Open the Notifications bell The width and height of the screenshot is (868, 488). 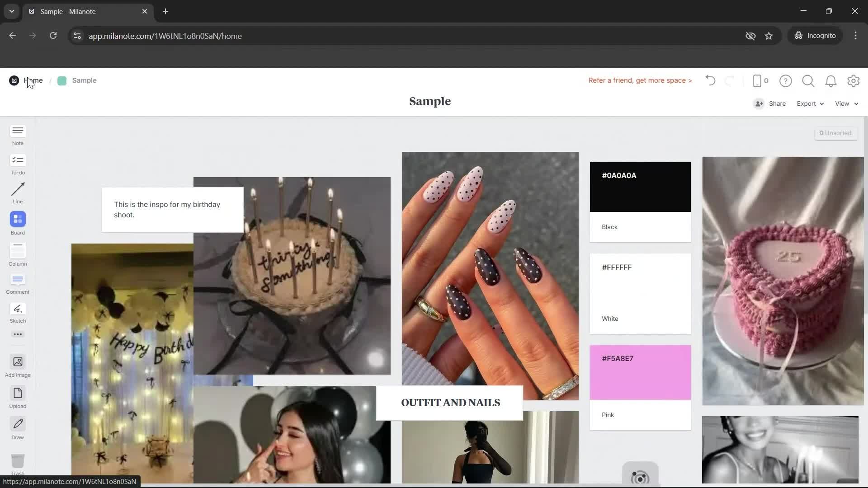tap(830, 80)
